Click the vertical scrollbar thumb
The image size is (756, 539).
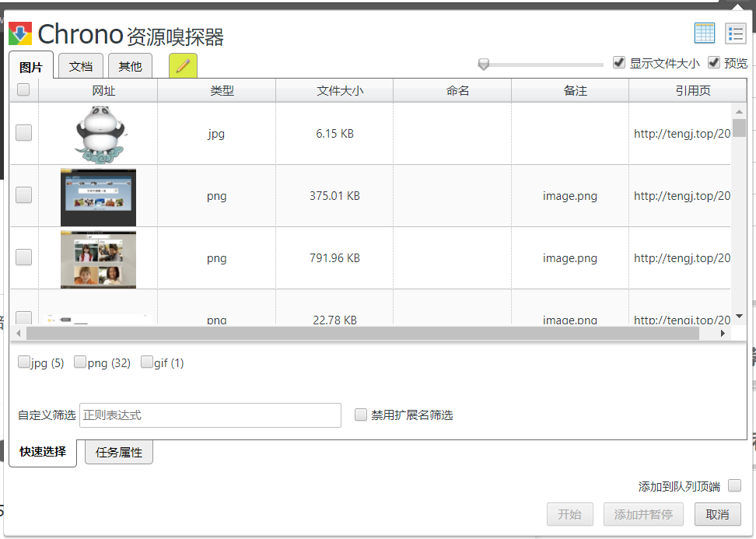pyautogui.click(x=739, y=128)
